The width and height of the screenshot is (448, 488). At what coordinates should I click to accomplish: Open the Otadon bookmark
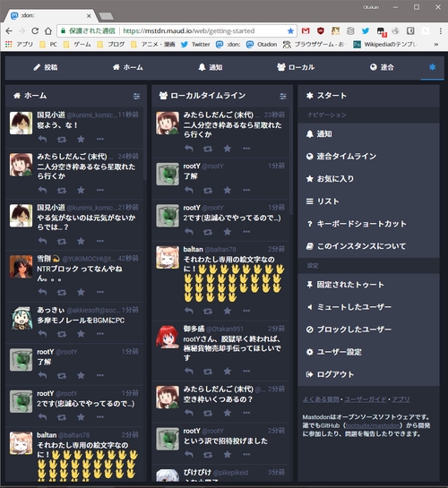pos(262,44)
